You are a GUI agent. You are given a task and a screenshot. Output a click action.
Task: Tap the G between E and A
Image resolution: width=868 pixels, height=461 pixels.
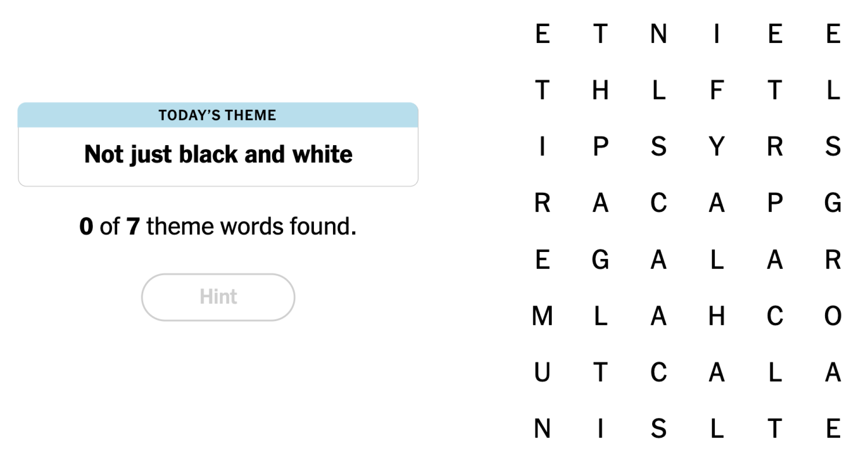pos(600,260)
